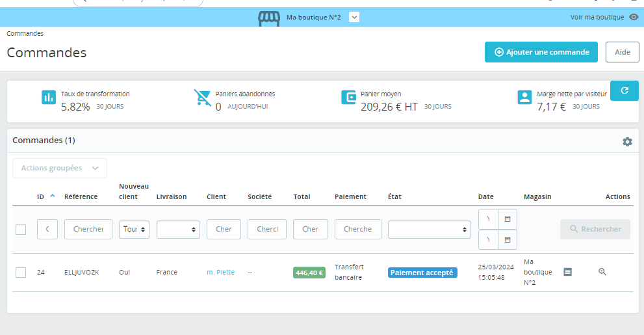Image resolution: width=644 pixels, height=335 pixels.
Task: Sort by État column header
Action: coord(394,197)
